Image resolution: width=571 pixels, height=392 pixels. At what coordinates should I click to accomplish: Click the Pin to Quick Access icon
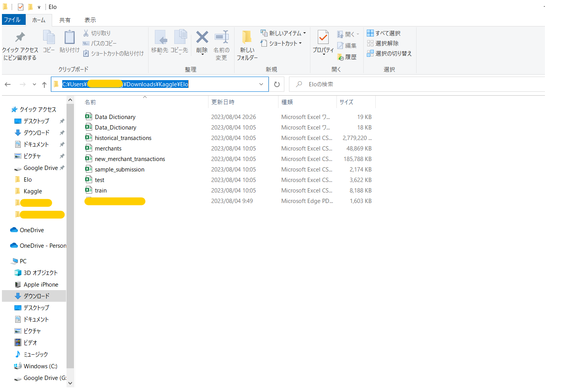coord(20,37)
